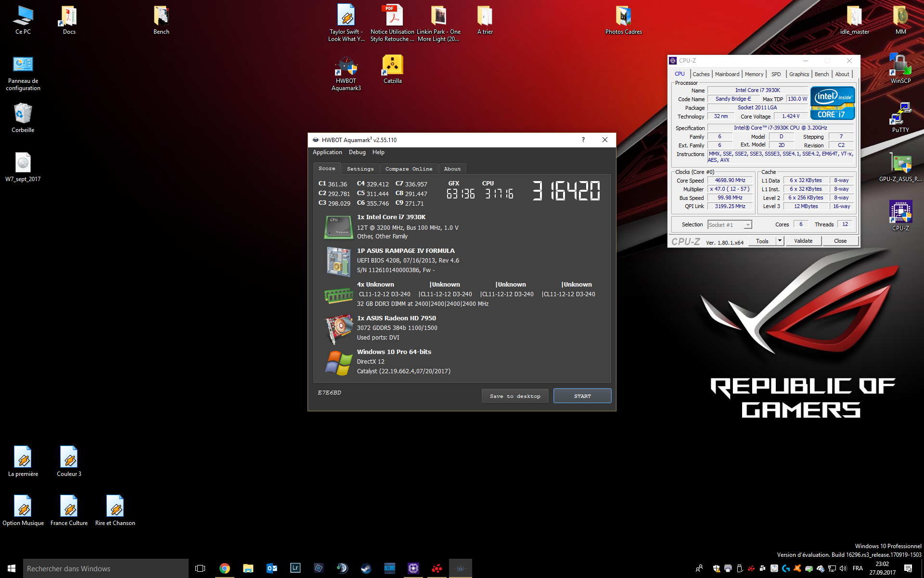This screenshot has width=924, height=578.
Task: Open the Memory tab in CPU-Z
Action: 754,74
